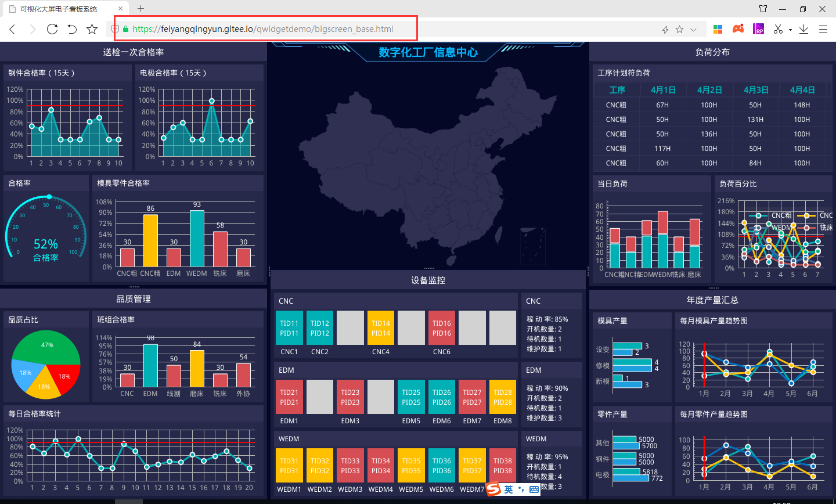
Task: Open the screenshot scissors tool
Action: [x=778, y=29]
